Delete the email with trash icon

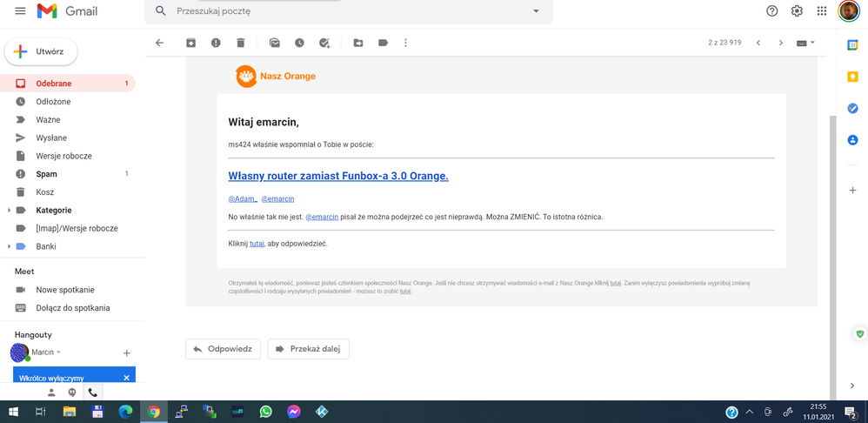click(241, 43)
